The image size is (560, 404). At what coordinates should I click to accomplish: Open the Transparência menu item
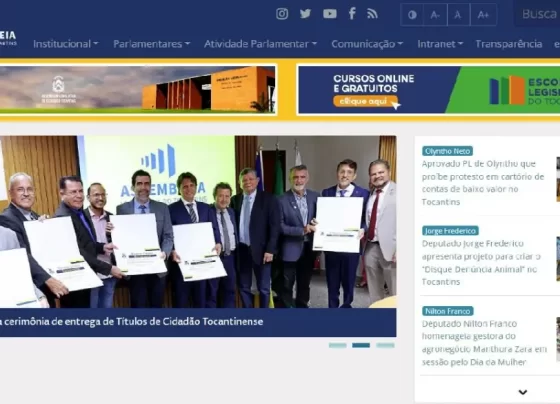509,44
